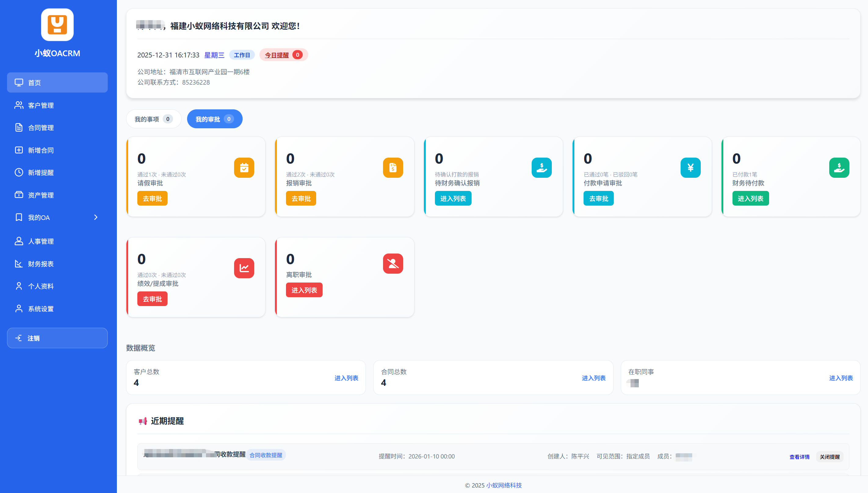
Task: Click the 注销 logout button
Action: 57,338
